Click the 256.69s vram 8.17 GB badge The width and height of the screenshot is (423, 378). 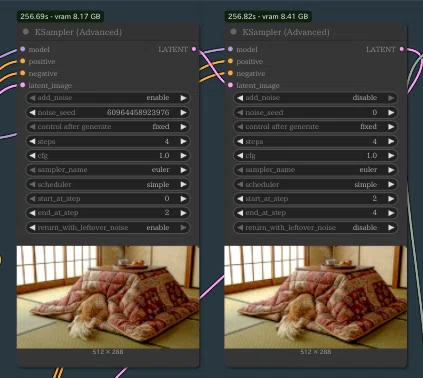coord(60,16)
